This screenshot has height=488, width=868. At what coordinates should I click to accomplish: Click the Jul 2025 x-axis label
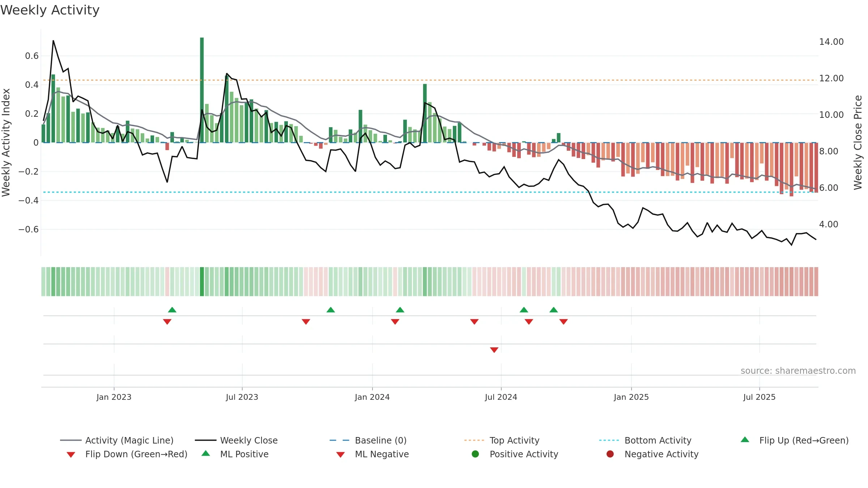click(x=759, y=397)
